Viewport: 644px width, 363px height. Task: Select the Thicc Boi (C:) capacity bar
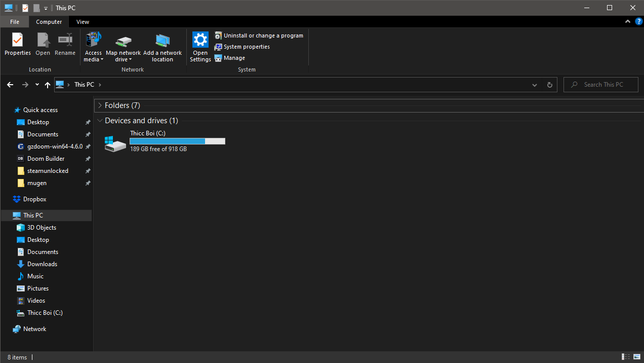coord(177,141)
